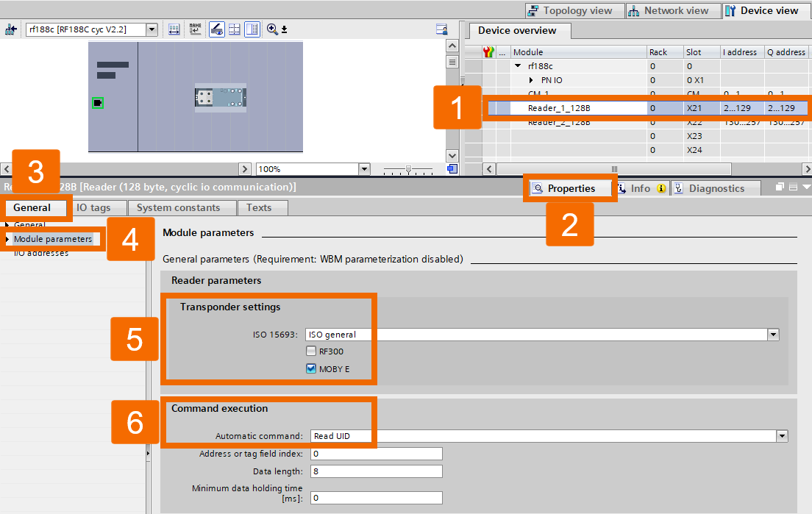Select the Device view tab
Screen dimensions: 812x514
[x=766, y=11]
